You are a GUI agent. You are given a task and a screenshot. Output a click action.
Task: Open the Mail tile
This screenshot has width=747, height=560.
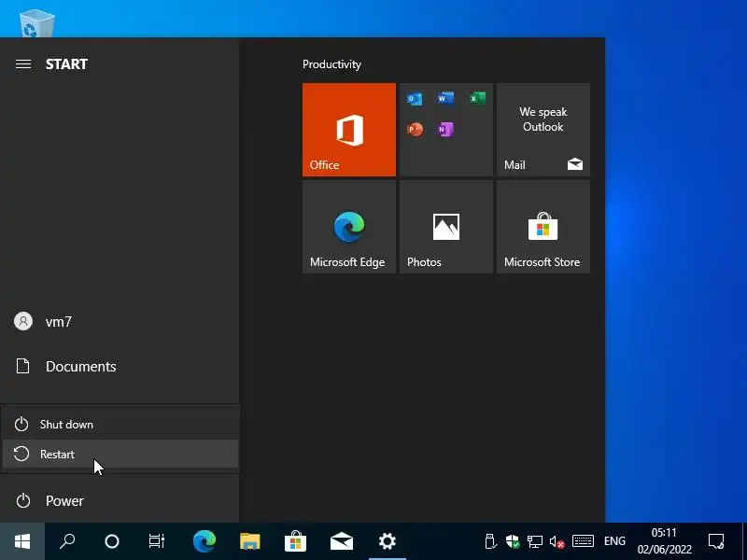[543, 130]
